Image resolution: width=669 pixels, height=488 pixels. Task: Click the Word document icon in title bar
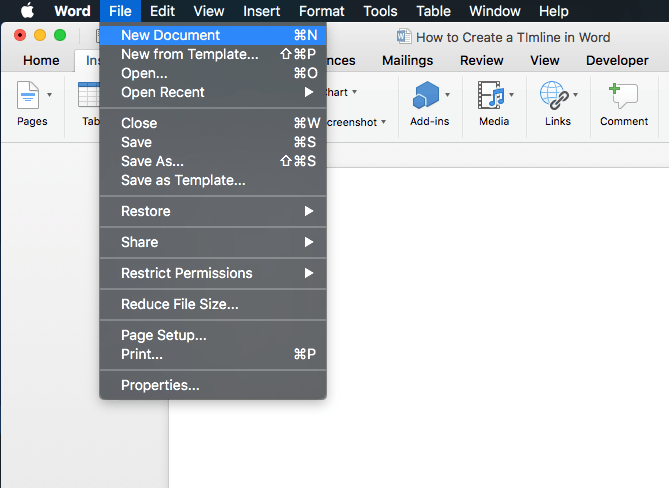pos(404,37)
